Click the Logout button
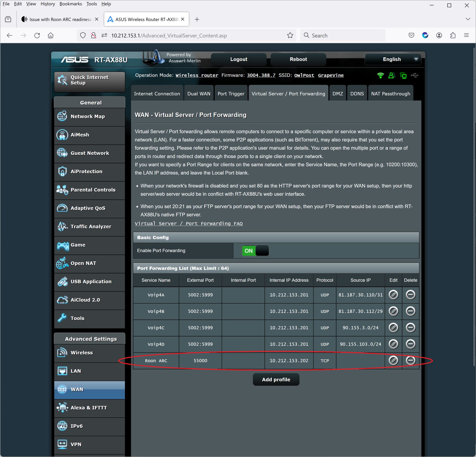 coord(239,59)
